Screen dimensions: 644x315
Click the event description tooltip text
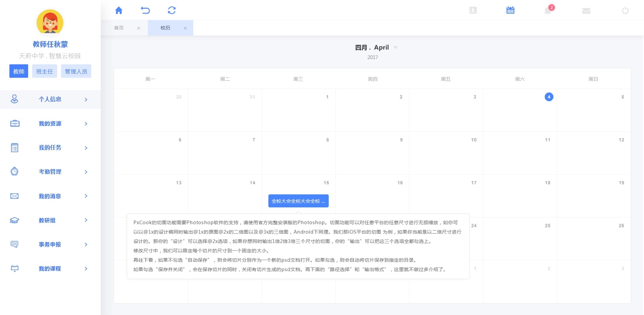pyautogui.click(x=298, y=246)
